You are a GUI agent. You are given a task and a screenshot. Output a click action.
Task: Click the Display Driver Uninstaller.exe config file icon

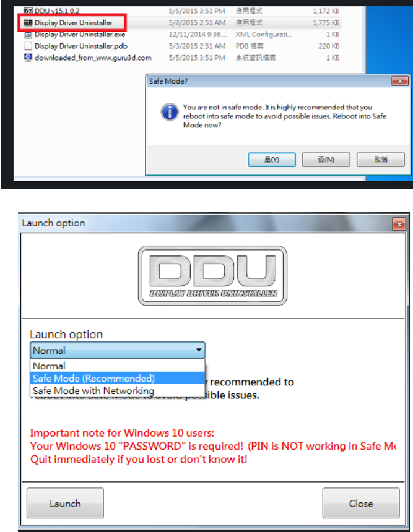(x=28, y=34)
